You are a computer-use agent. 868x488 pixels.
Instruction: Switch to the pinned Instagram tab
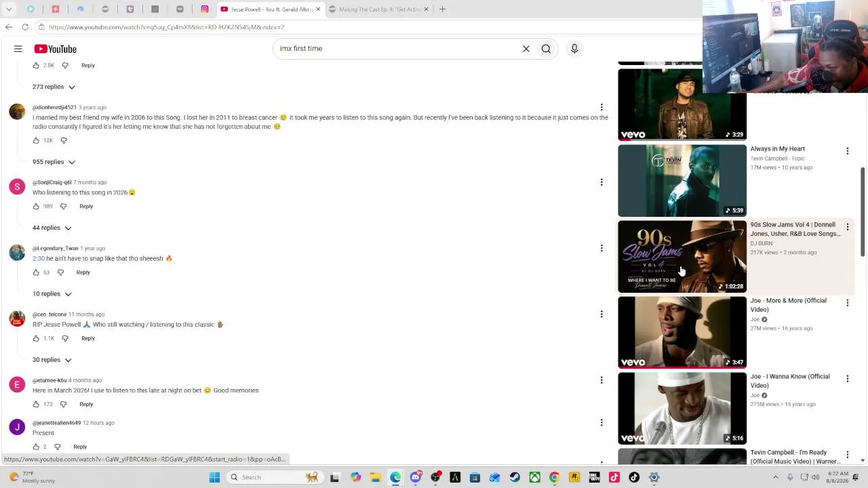pyautogui.click(x=205, y=9)
